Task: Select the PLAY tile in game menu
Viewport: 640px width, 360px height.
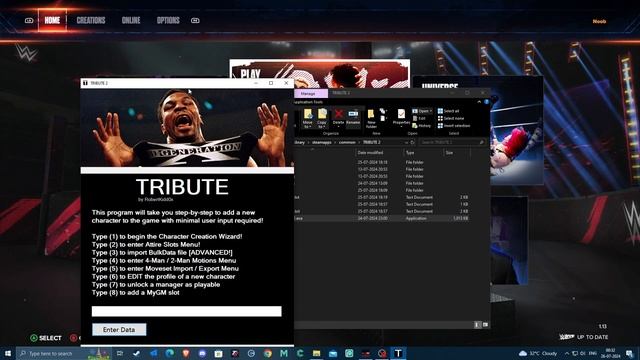Action: click(x=320, y=73)
